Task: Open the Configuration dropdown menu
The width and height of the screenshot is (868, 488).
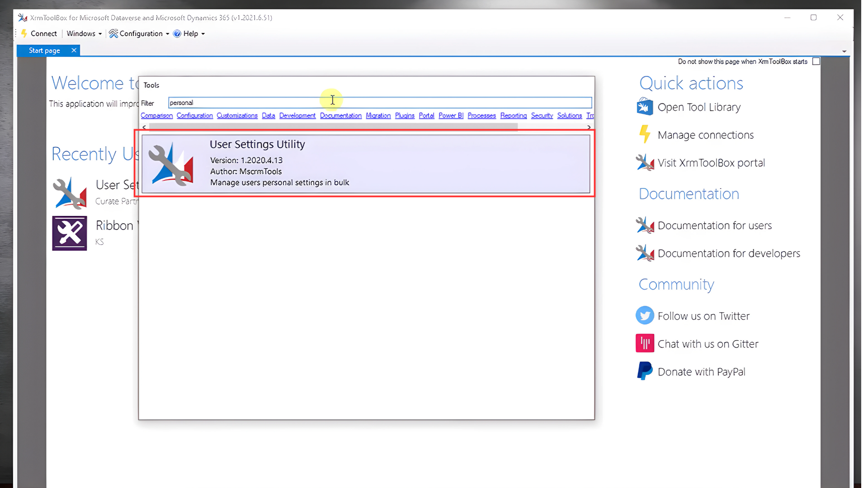Action: (139, 33)
